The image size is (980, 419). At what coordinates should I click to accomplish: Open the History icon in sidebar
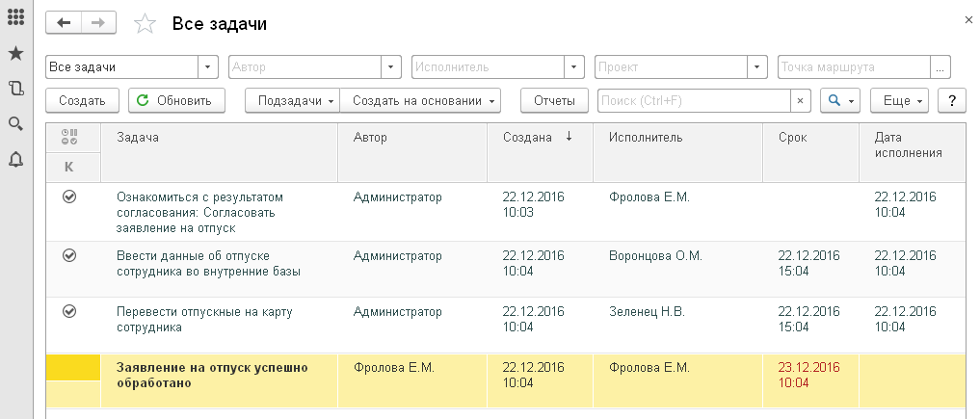[15, 89]
